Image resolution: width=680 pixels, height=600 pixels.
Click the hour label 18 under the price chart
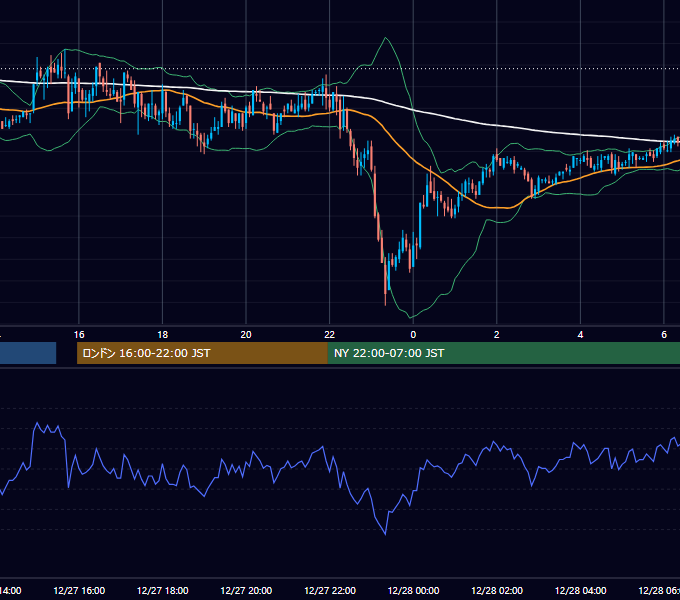163,335
